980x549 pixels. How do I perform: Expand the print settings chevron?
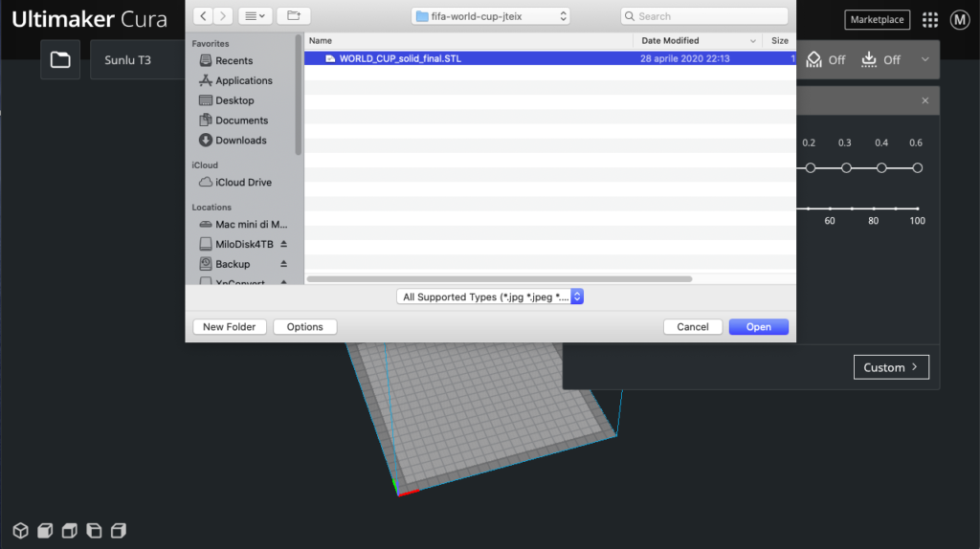[x=925, y=59]
